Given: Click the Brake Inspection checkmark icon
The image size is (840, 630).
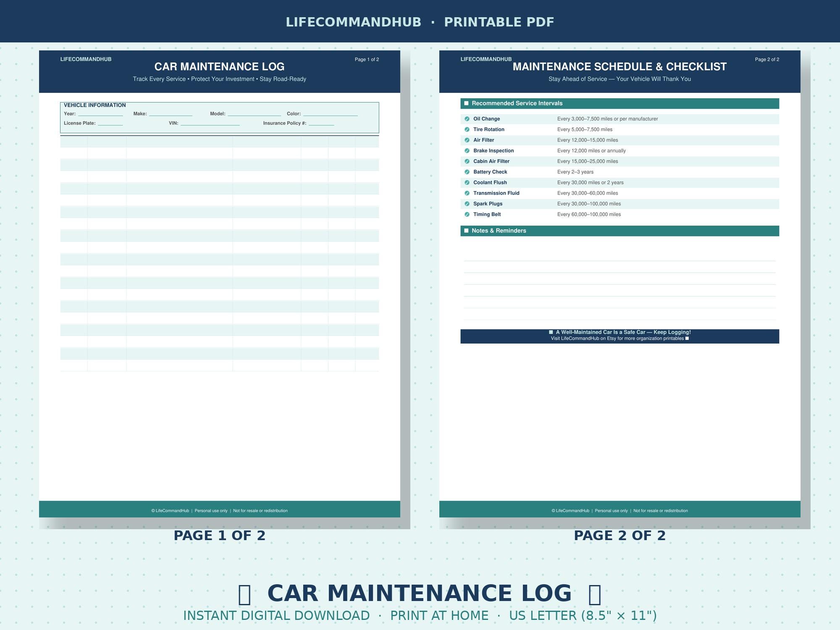Looking at the screenshot, I should pyautogui.click(x=467, y=151).
